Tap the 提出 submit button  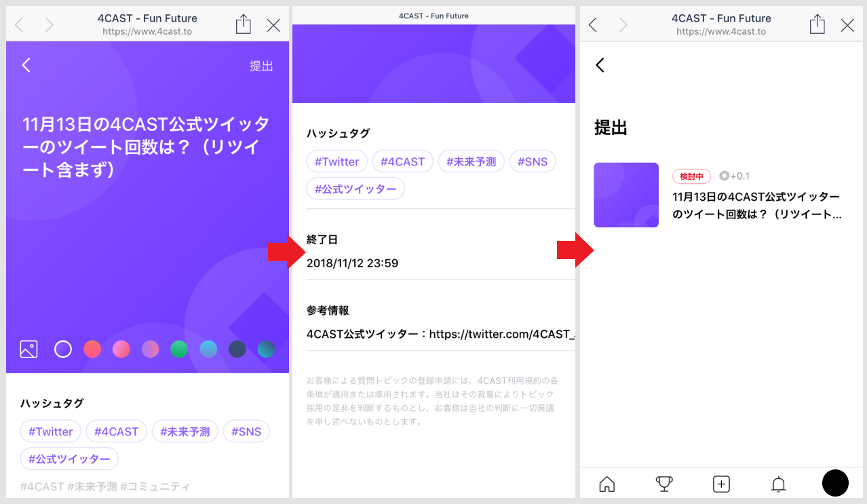[261, 66]
